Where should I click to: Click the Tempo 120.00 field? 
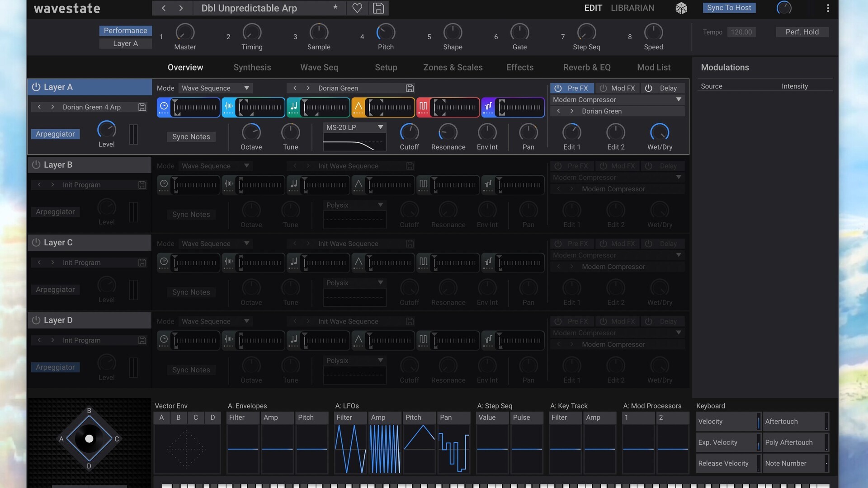[x=741, y=32]
